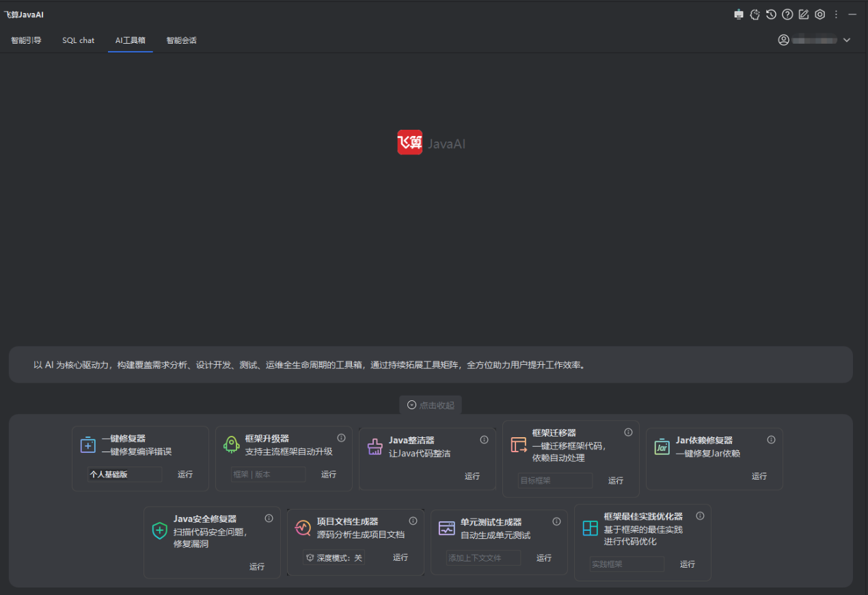This screenshot has height=595, width=868.
Task: Click the Jar依赖修复器 jar icon
Action: point(662,447)
